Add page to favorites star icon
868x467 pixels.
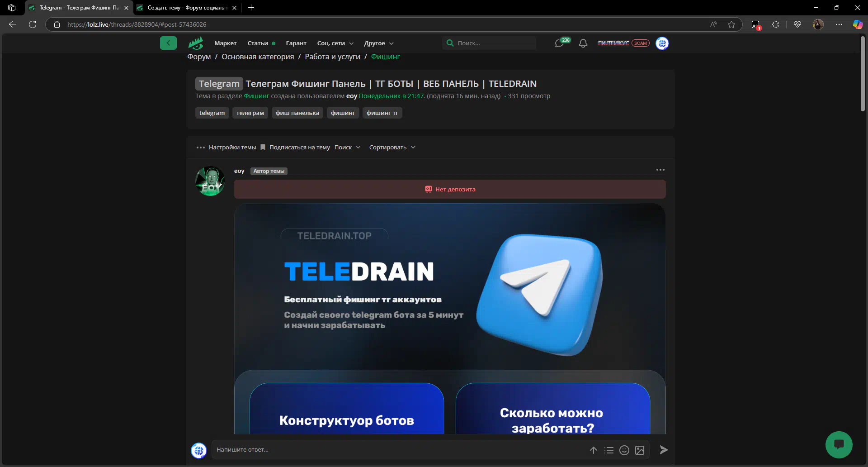[731, 24]
